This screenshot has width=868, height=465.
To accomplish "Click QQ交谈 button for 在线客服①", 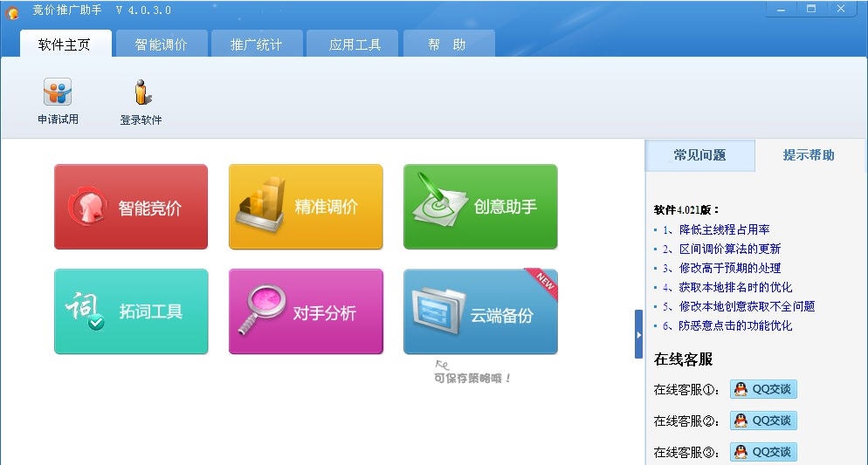I will click(x=763, y=389).
